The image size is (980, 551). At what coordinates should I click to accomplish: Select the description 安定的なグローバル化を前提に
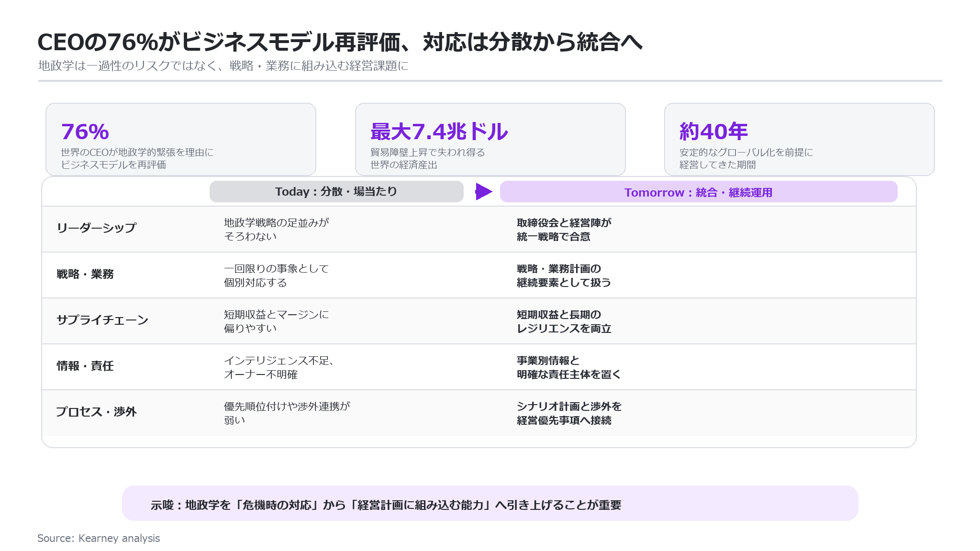click(x=746, y=158)
